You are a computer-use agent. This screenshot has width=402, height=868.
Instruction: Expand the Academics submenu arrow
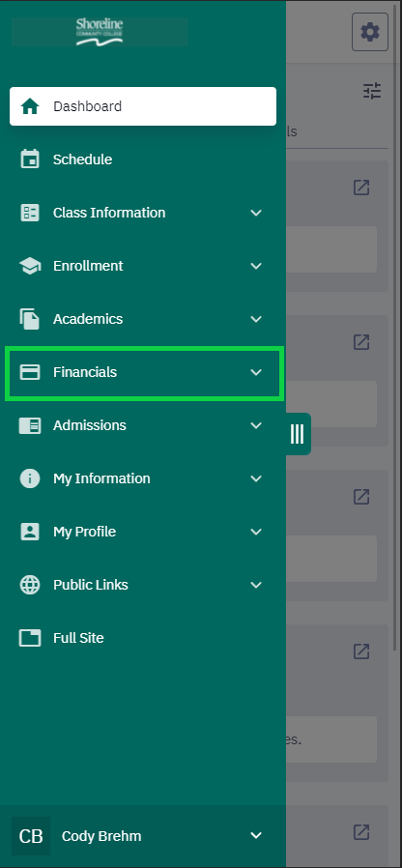point(256,319)
